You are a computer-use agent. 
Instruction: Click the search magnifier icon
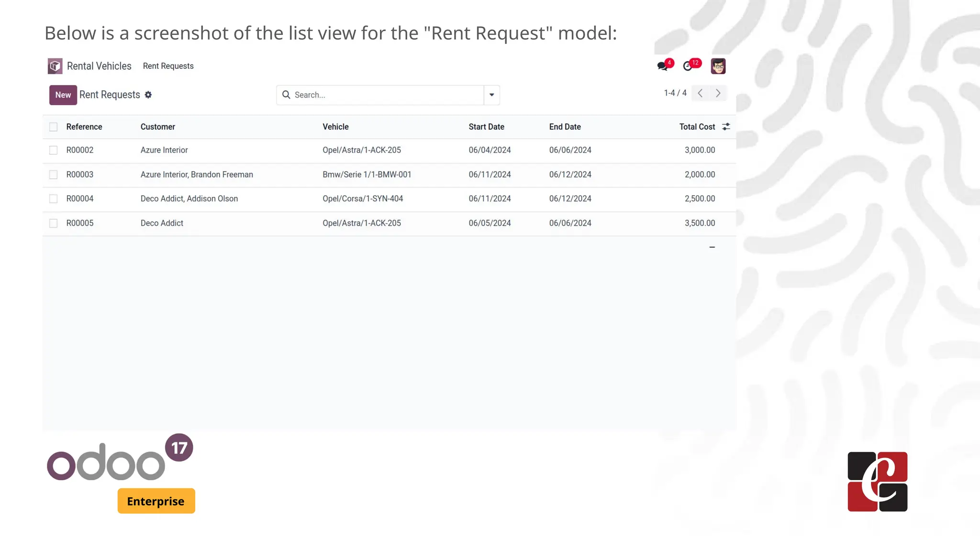286,95
